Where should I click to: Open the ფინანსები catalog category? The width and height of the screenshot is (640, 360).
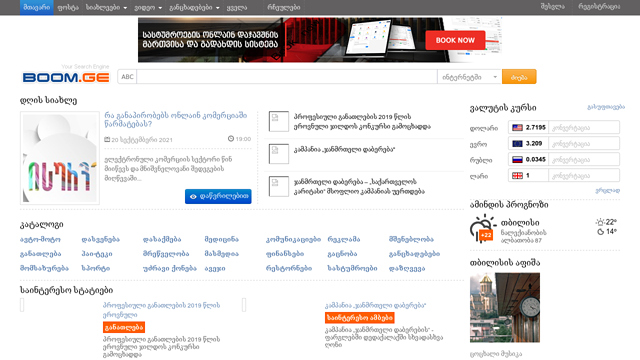(285, 254)
